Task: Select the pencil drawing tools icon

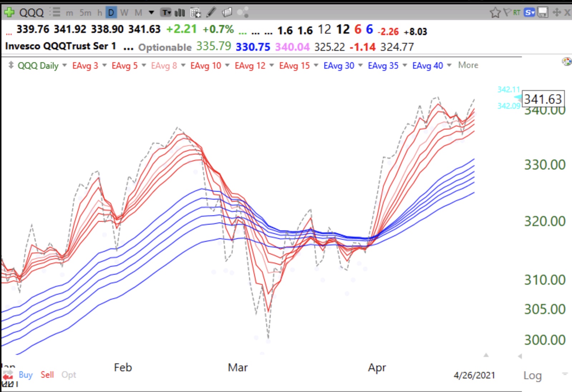Action: [211, 13]
